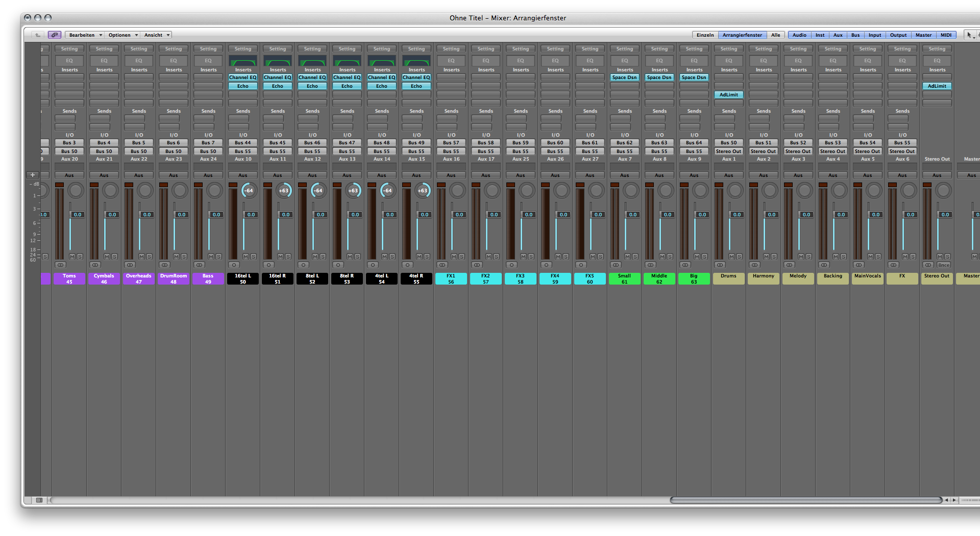980x536 pixels.
Task: Select the pointer tool at top right
Action: click(x=969, y=35)
